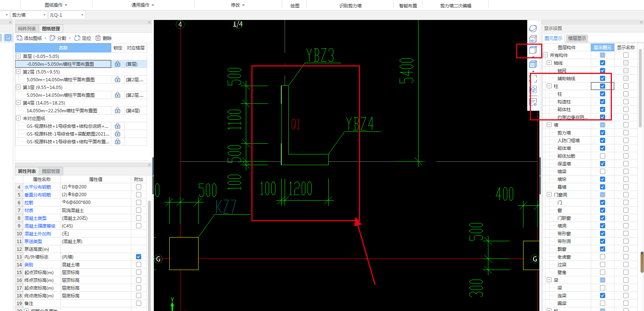Image resolution: width=644 pixels, height=311 pixels.
Task: Select the 图元显示 tab
Action: (x=553, y=38)
